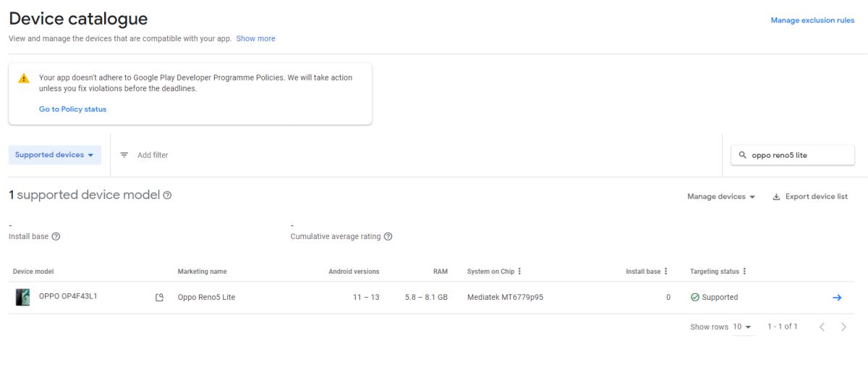Click Mediatek MT6779p95 chip cell
The width and height of the screenshot is (868, 386).
coord(505,298)
